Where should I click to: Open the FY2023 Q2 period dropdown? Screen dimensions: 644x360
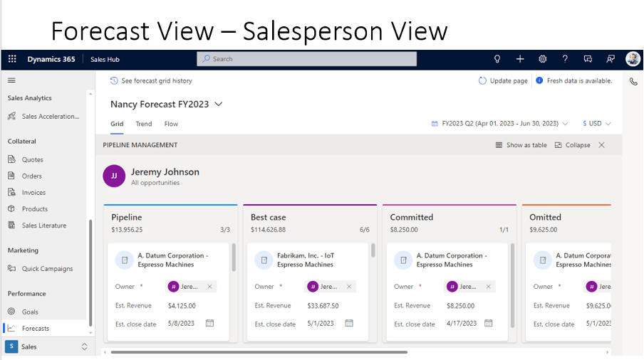(x=499, y=124)
